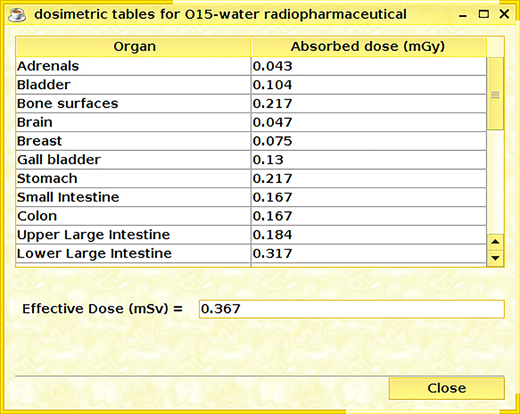Screen dimensions: 520x414
Task: Click the 0.104 dose value
Action: click(x=369, y=85)
